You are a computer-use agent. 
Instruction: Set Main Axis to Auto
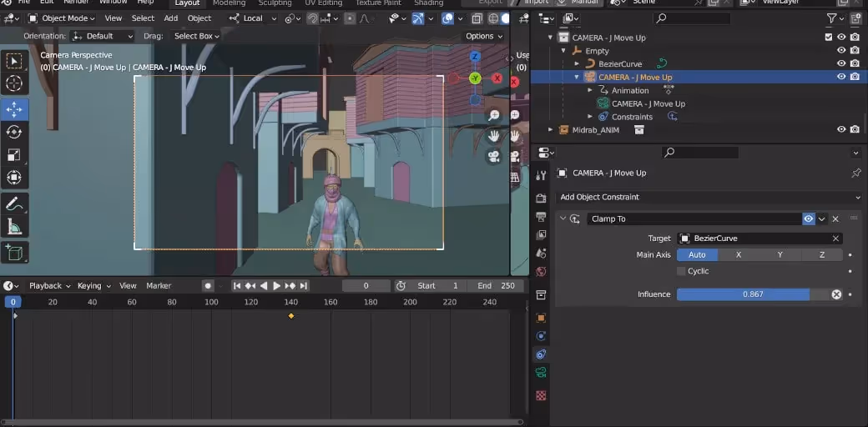tap(697, 255)
